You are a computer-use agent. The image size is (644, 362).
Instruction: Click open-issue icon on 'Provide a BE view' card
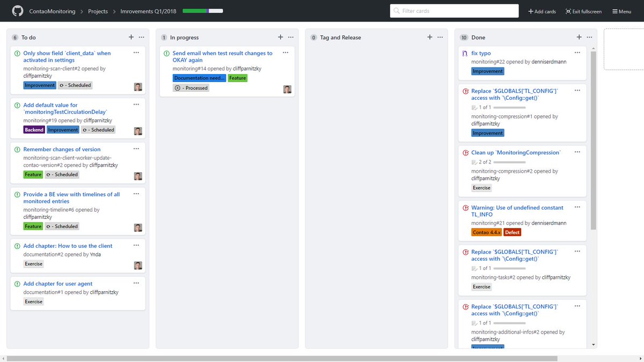pyautogui.click(x=17, y=195)
